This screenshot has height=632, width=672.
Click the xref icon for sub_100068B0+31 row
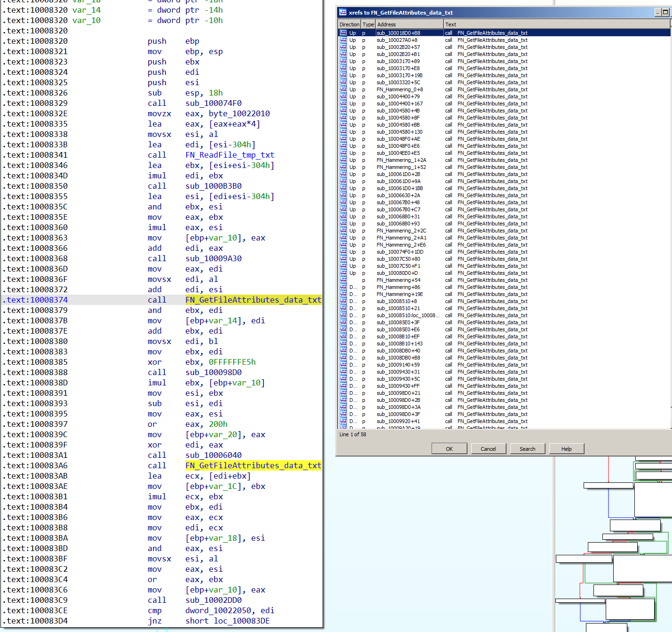(343, 216)
